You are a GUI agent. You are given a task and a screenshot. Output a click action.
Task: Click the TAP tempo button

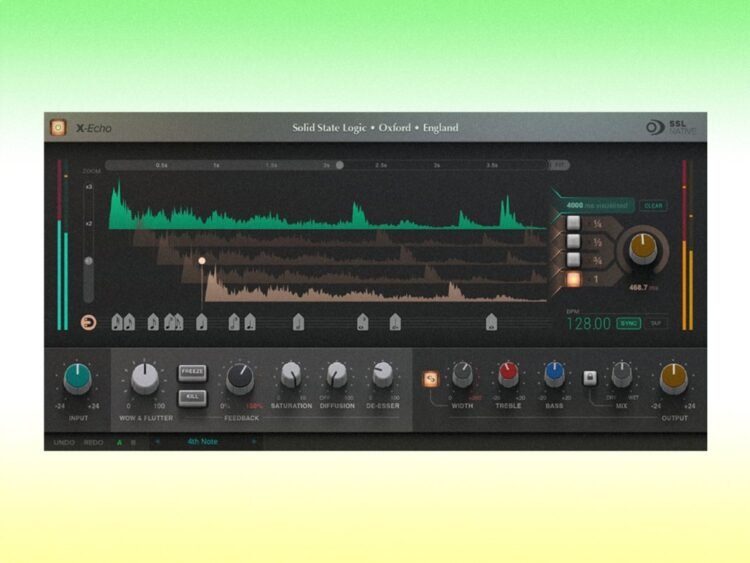click(x=656, y=323)
